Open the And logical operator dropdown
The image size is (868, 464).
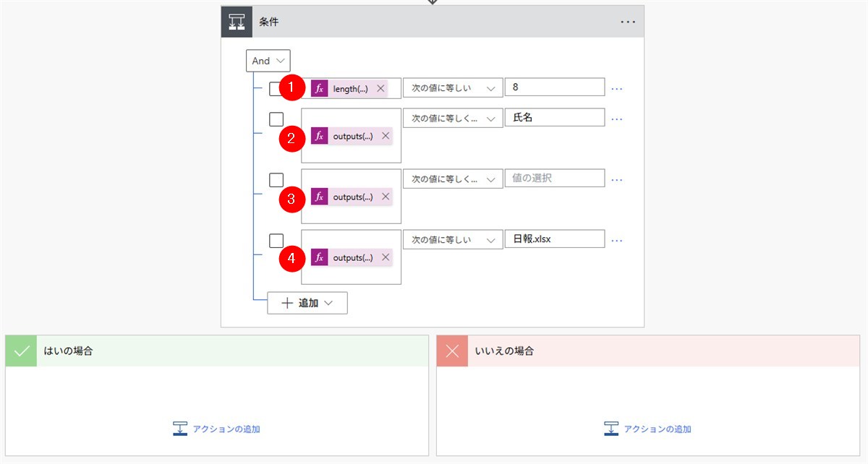point(268,61)
